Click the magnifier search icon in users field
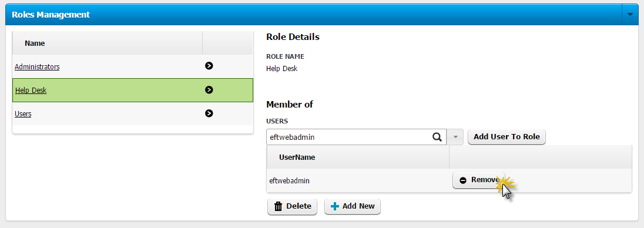The height and width of the screenshot is (228, 644). tap(437, 137)
